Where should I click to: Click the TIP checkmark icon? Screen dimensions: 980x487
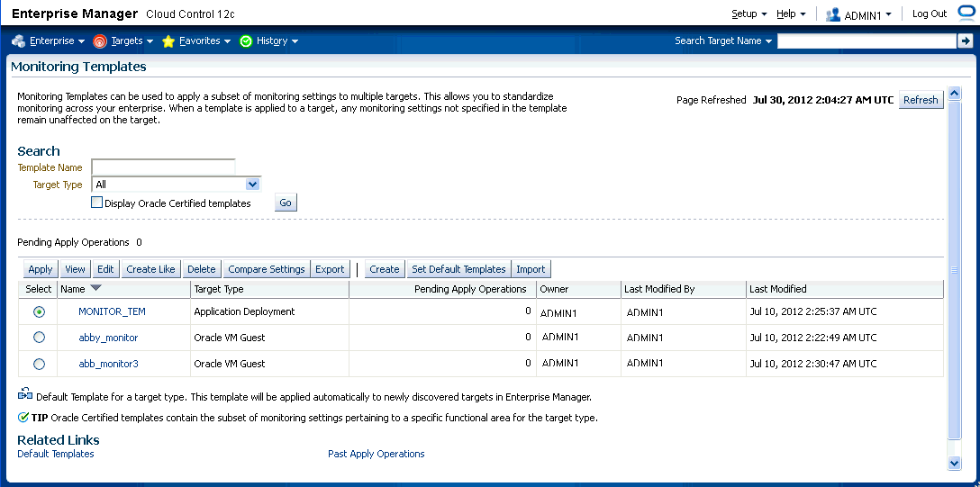point(23,417)
